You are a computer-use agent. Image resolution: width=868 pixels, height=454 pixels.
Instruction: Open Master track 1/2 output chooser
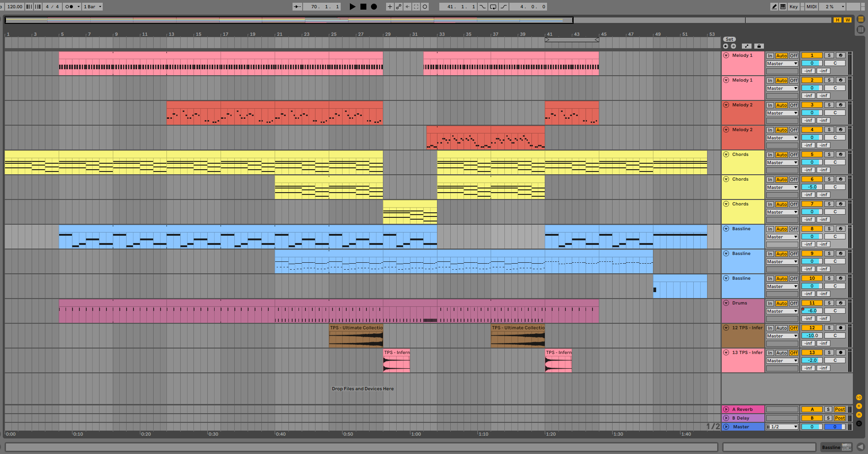[782, 427]
